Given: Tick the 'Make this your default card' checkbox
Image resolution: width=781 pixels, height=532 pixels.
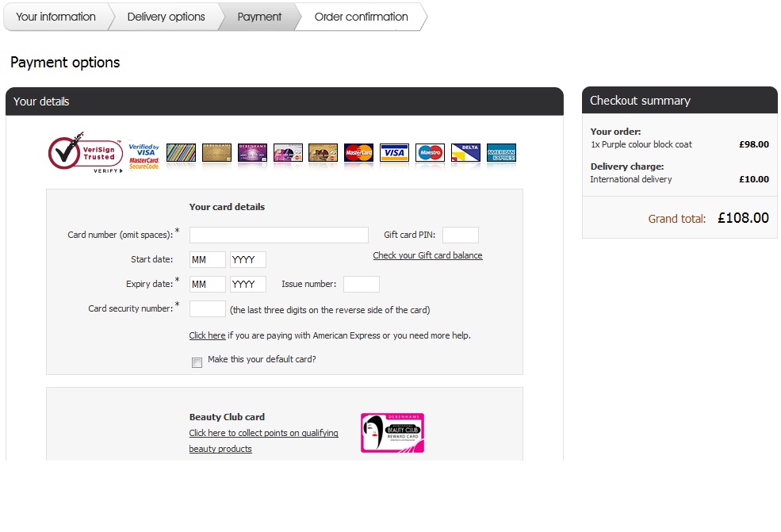Looking at the screenshot, I should [x=197, y=362].
